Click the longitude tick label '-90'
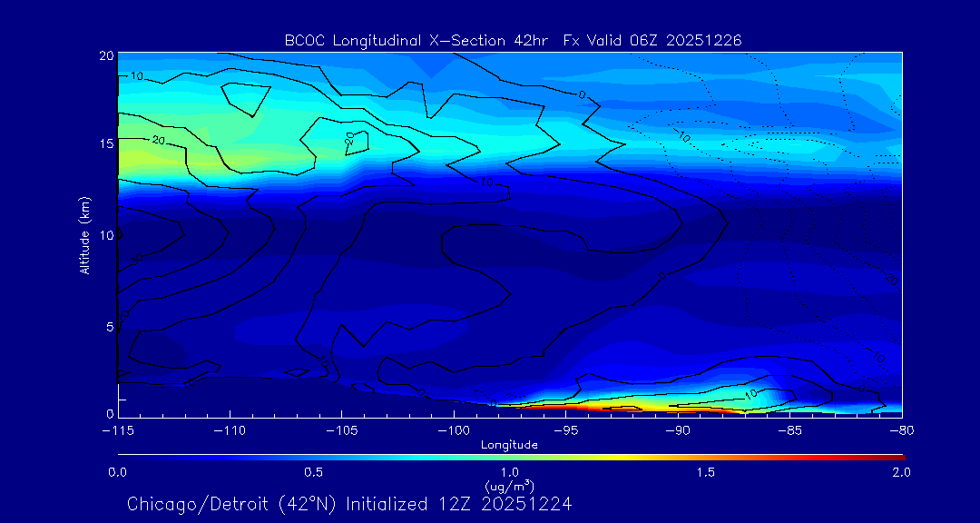The height and width of the screenshot is (523, 980). (x=678, y=431)
